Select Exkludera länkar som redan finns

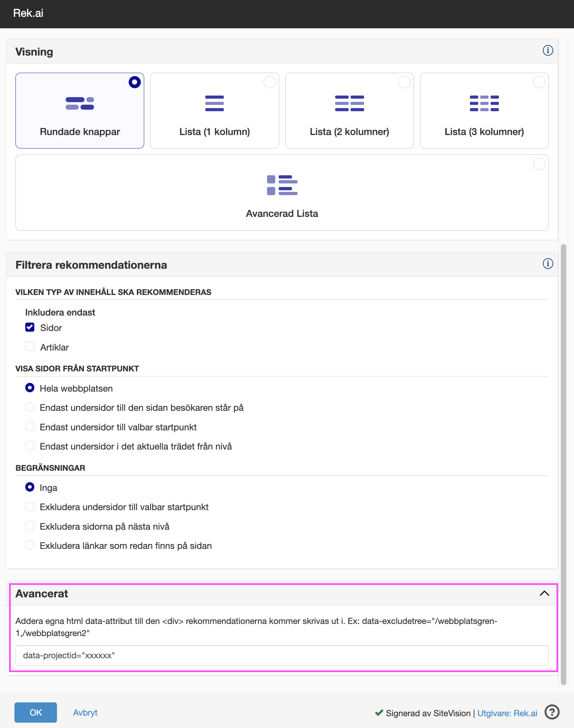click(30, 545)
